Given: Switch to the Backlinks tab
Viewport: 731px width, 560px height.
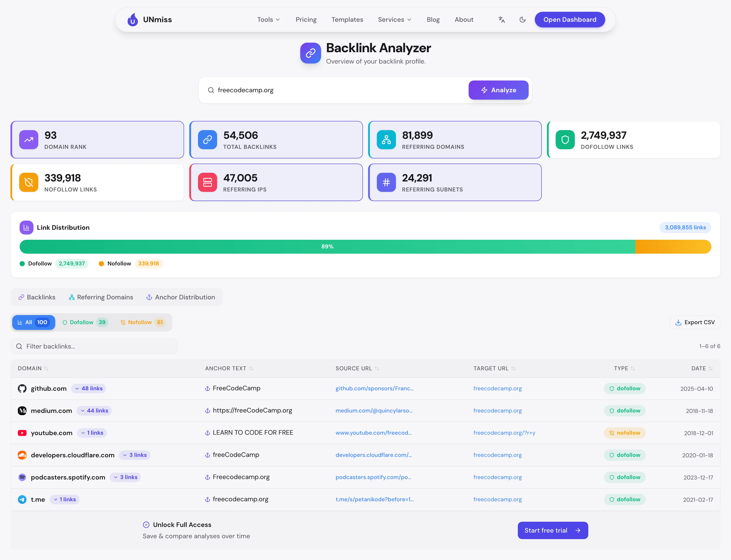Looking at the screenshot, I should [37, 297].
